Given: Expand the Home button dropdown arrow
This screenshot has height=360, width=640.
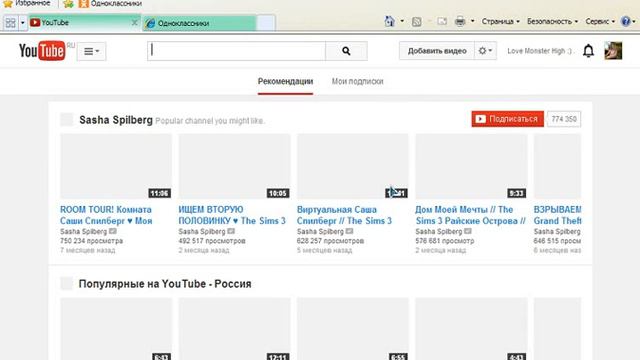Looking at the screenshot, I should coord(402,21).
